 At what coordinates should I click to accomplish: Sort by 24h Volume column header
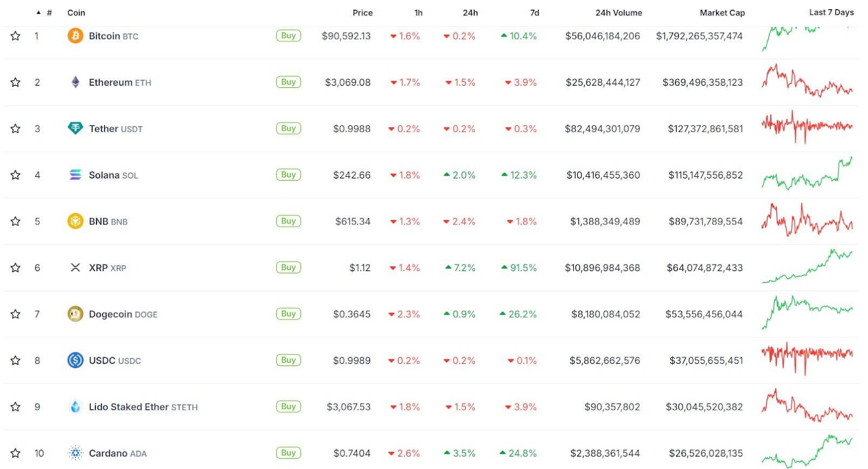click(x=618, y=12)
